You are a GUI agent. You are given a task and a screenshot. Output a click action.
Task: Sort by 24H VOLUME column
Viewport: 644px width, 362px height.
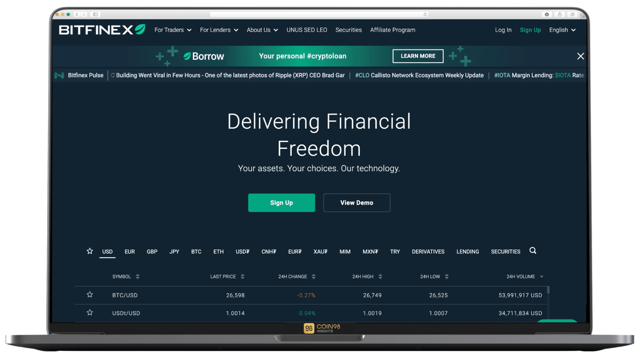[x=525, y=277]
